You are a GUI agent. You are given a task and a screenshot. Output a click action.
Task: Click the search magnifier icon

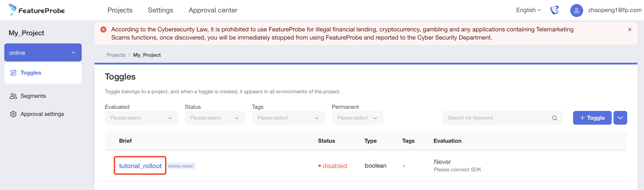554,118
